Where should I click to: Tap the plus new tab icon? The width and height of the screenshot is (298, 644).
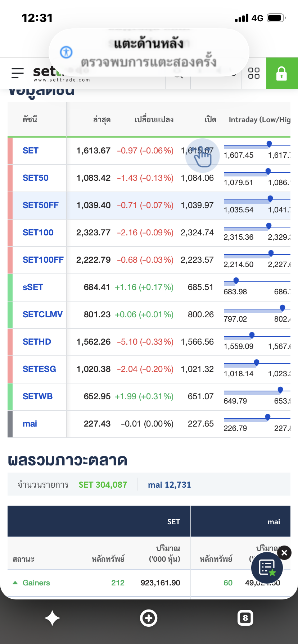[149, 618]
